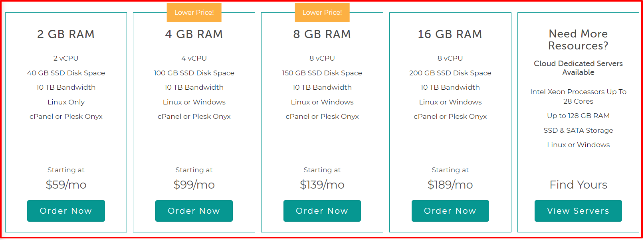Select the 8 GB RAM plan heading

pos(322,34)
